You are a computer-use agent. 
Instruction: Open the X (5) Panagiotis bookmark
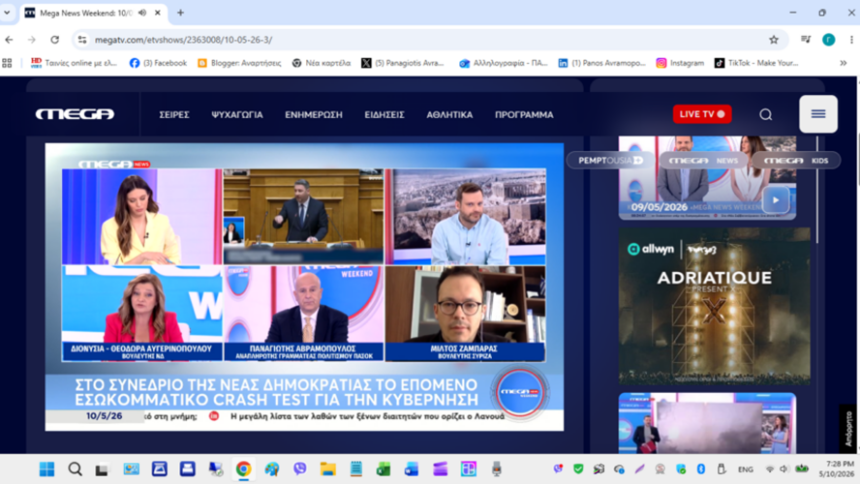[x=403, y=63]
